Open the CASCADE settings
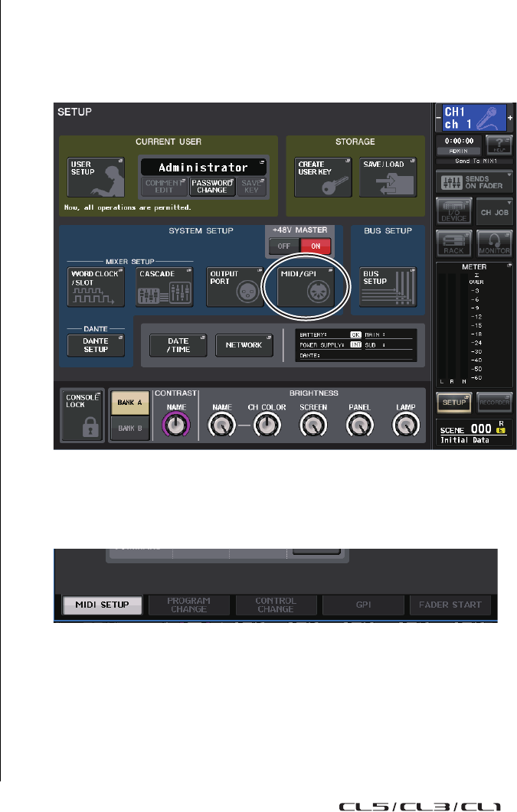Viewport: 517px width, 812px height. click(164, 287)
